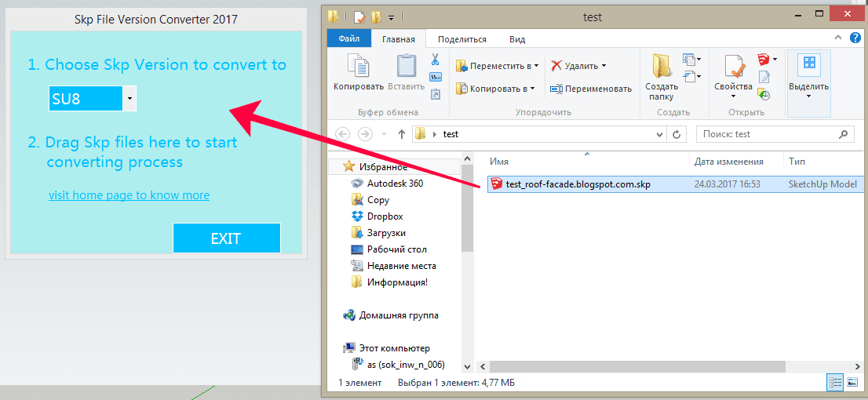This screenshot has width=868, height=400.
Task: Click the Вставить (Paste) ribbon button
Action: coord(406,72)
